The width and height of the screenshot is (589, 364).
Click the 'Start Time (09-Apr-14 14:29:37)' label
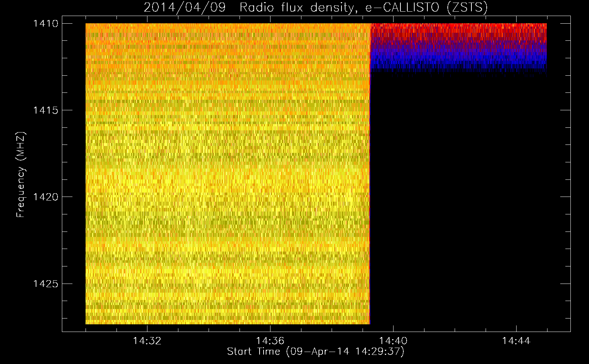point(316,352)
